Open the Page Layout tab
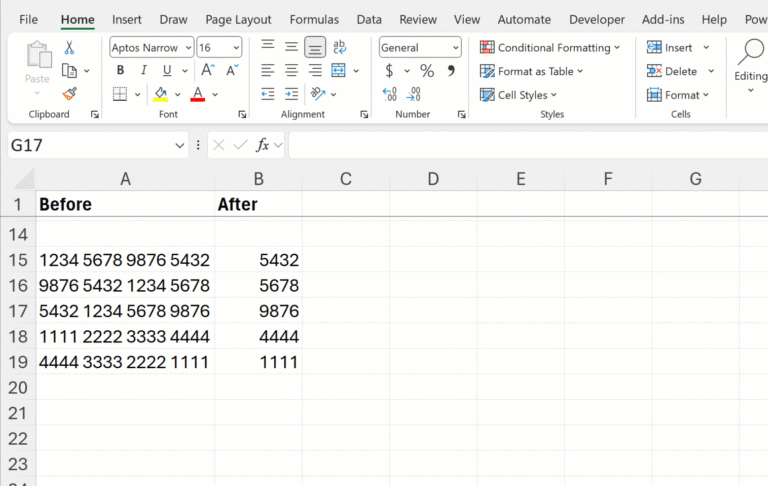The height and width of the screenshot is (486, 768). (x=238, y=19)
